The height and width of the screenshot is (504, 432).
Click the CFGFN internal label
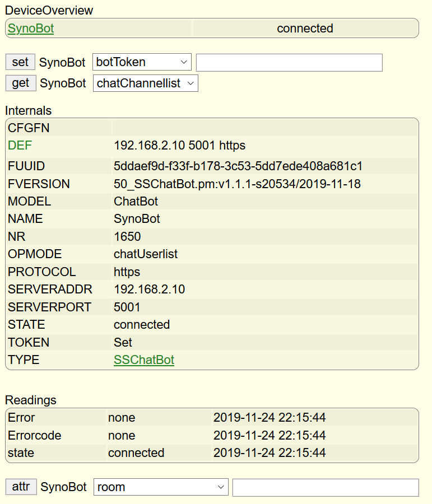[29, 128]
